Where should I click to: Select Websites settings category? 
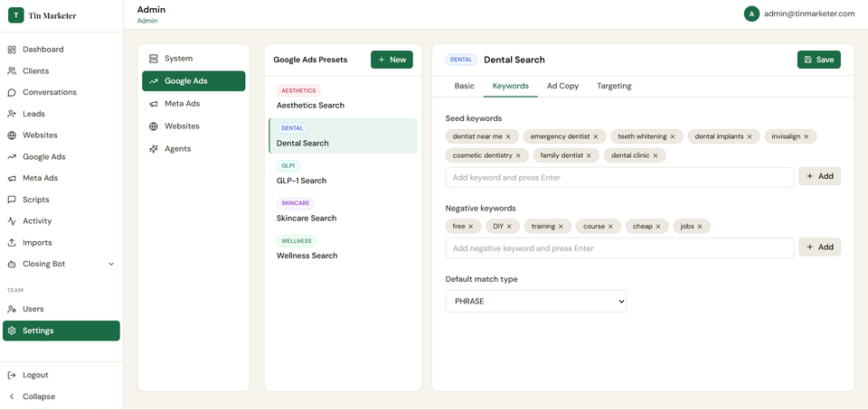coord(193,126)
